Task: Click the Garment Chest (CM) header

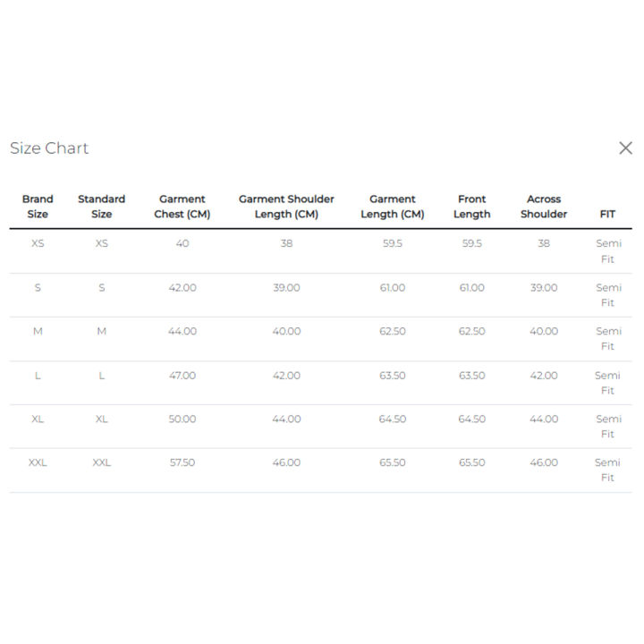Action: coord(182,207)
